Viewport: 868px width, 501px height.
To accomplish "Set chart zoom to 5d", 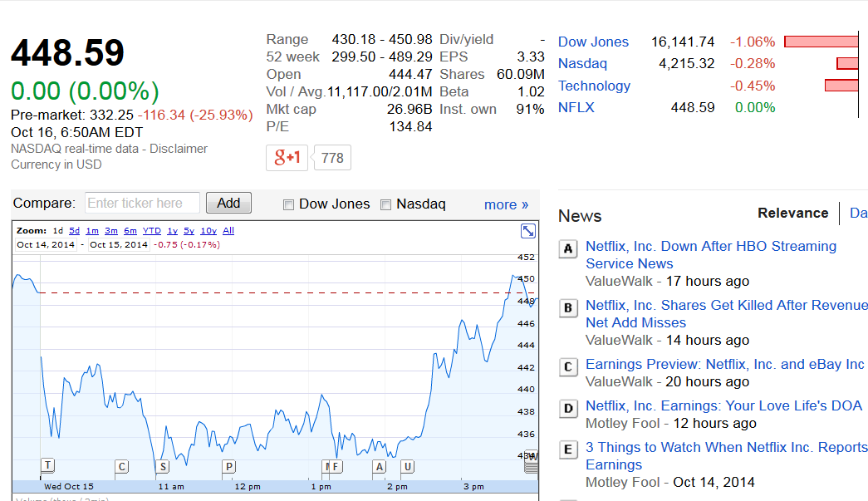I will coord(74,231).
